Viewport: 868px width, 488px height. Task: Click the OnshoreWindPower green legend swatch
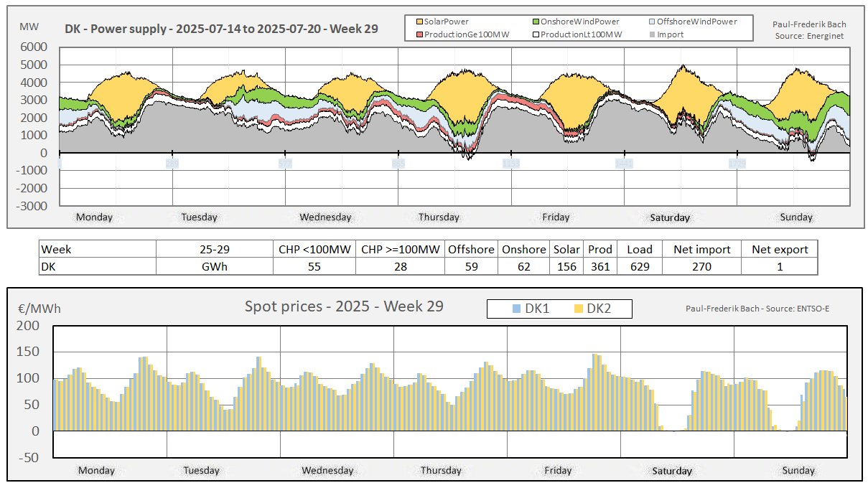536,22
